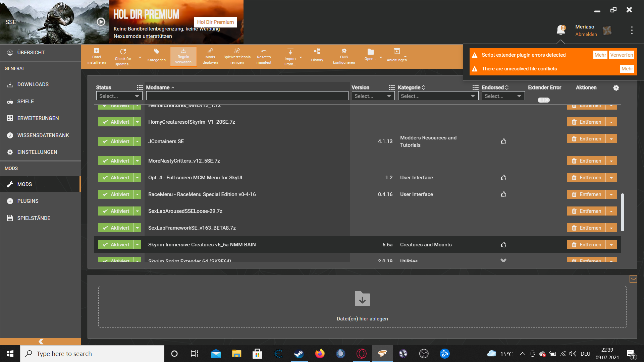The width and height of the screenshot is (644, 362).
Task: Open the Status filter Select dropdown
Action: coord(119,96)
